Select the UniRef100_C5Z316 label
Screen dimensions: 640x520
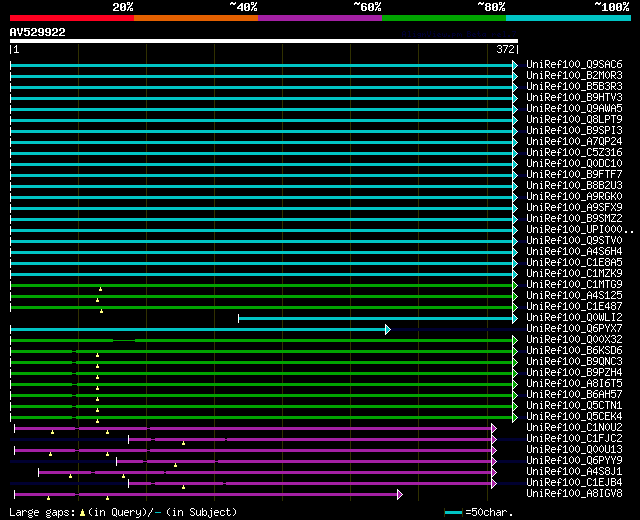[x=574, y=153]
